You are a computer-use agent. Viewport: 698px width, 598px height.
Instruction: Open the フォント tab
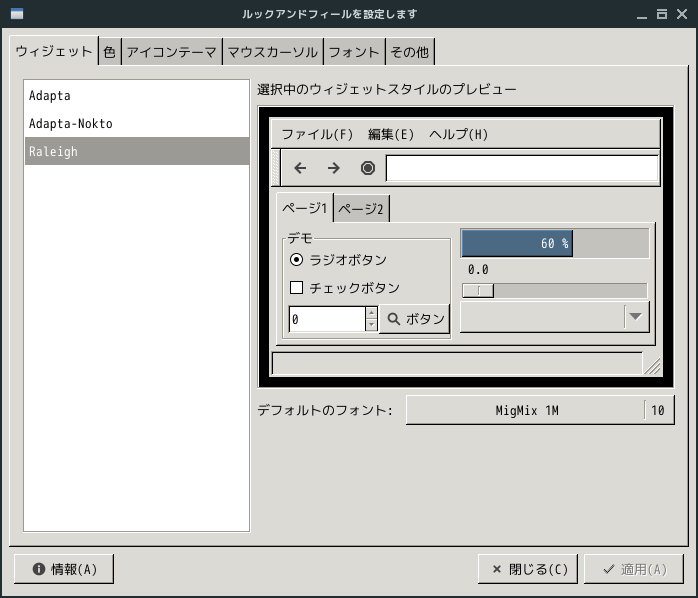[354, 52]
